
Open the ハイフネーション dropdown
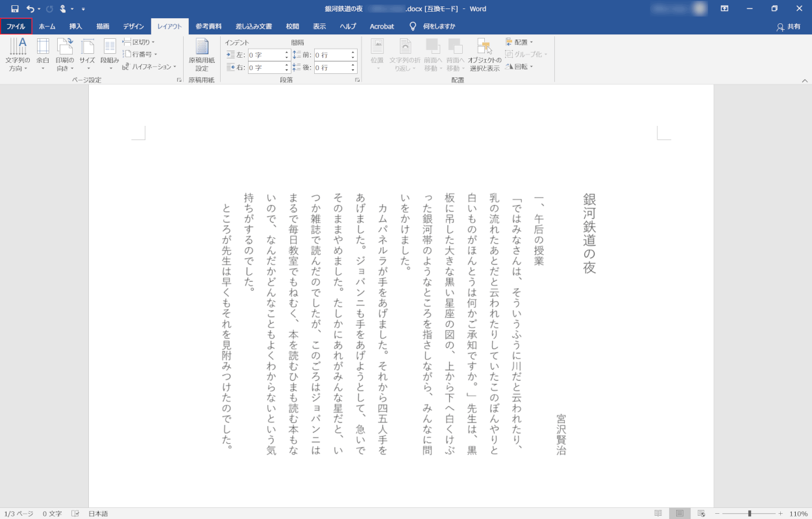click(x=149, y=66)
